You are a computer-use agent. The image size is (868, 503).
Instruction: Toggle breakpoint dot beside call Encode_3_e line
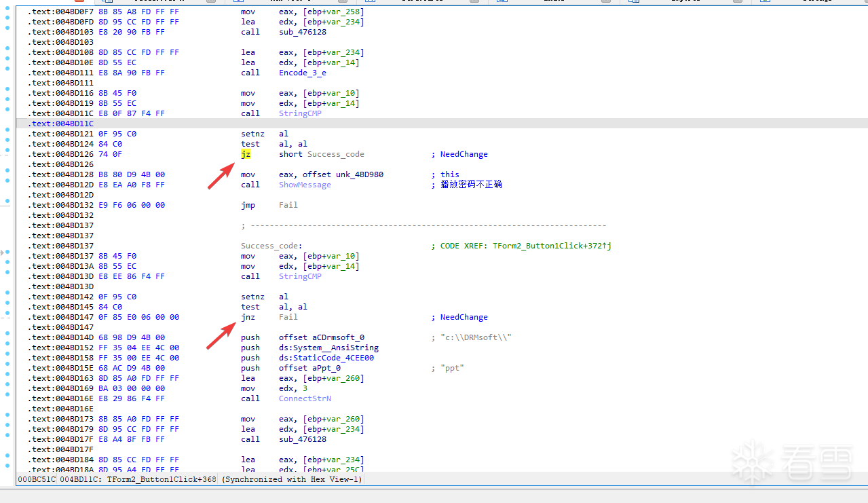coord(7,69)
